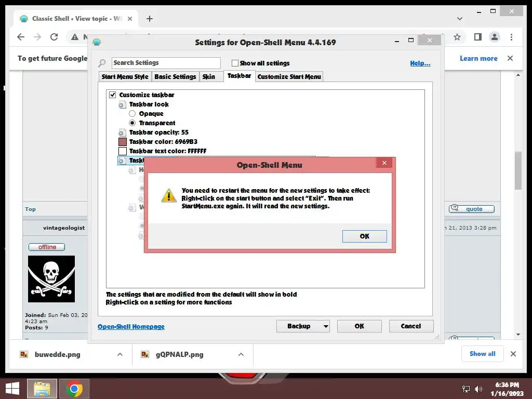
Task: Open the Open-Shell Homepage link
Action: click(x=131, y=326)
